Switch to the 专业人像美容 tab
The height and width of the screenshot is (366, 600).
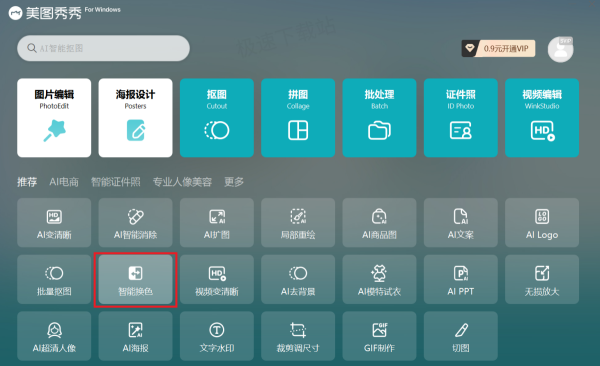(182, 182)
